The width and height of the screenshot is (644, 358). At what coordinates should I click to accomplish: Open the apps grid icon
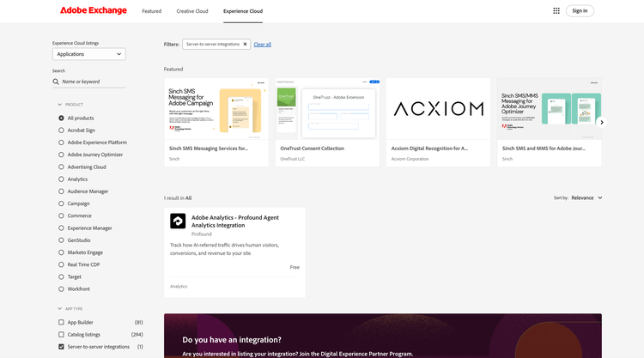point(556,10)
